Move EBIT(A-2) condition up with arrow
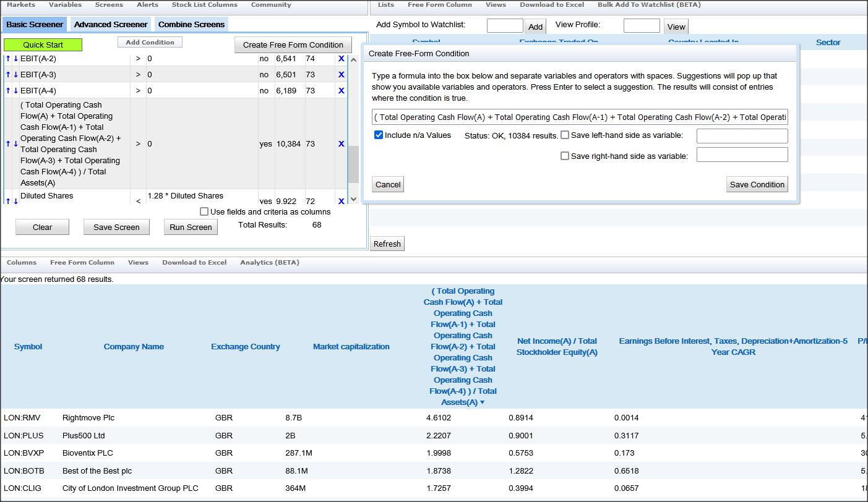The image size is (868, 502). click(x=8, y=59)
